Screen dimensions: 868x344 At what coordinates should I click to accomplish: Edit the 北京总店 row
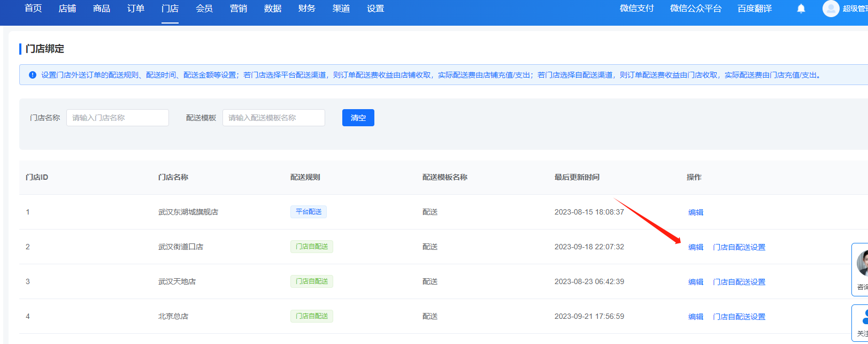click(x=696, y=317)
